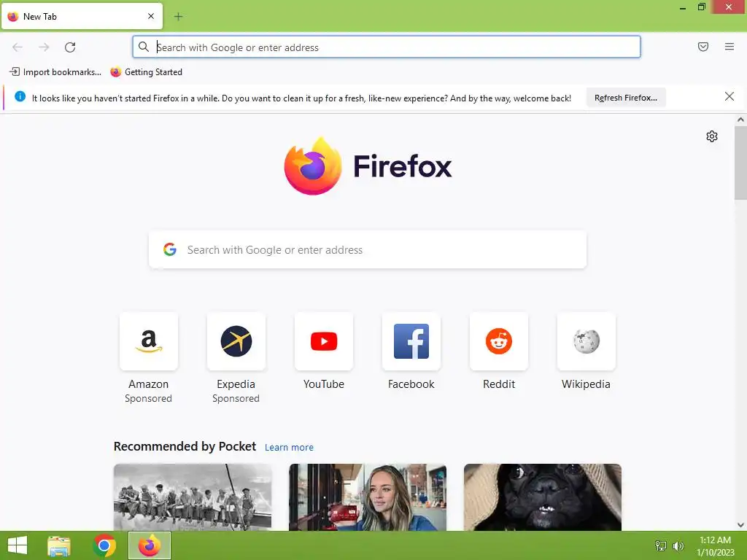Open the Getting Started bookmark
The image size is (747, 560).
[x=146, y=72]
